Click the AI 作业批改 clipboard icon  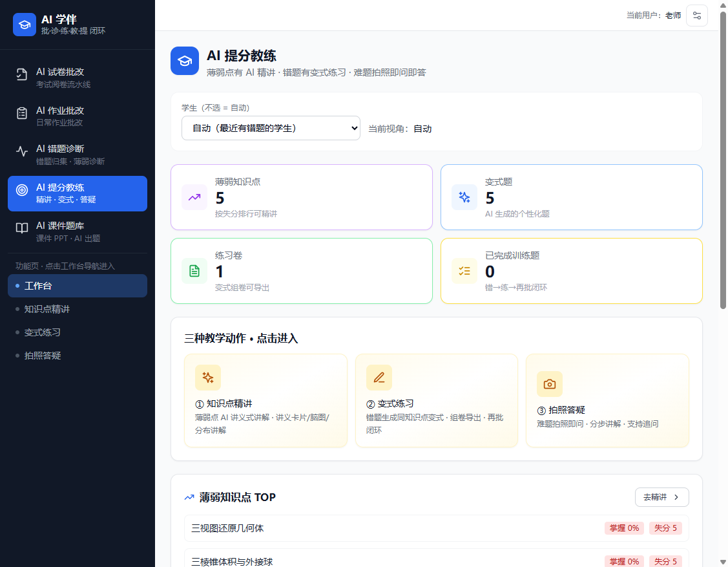(22, 113)
